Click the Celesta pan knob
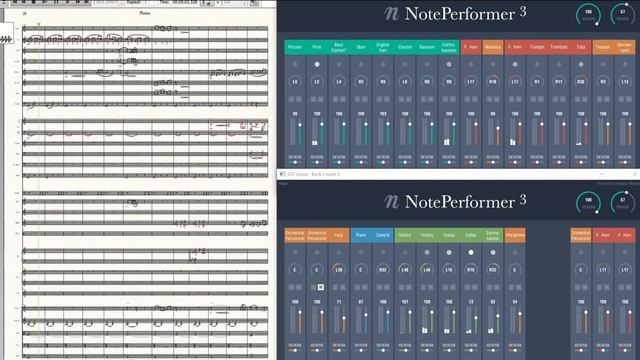This screenshot has height=360, width=640. click(x=383, y=269)
